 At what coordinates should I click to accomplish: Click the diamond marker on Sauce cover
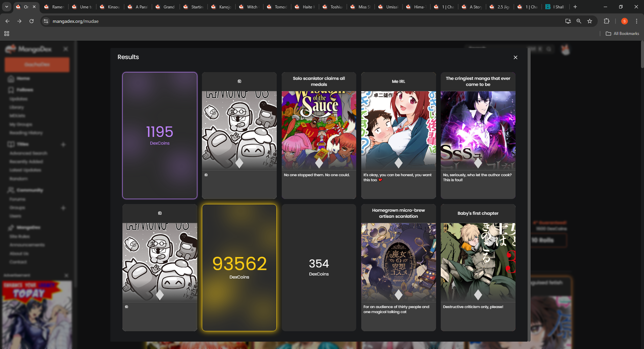(x=319, y=163)
